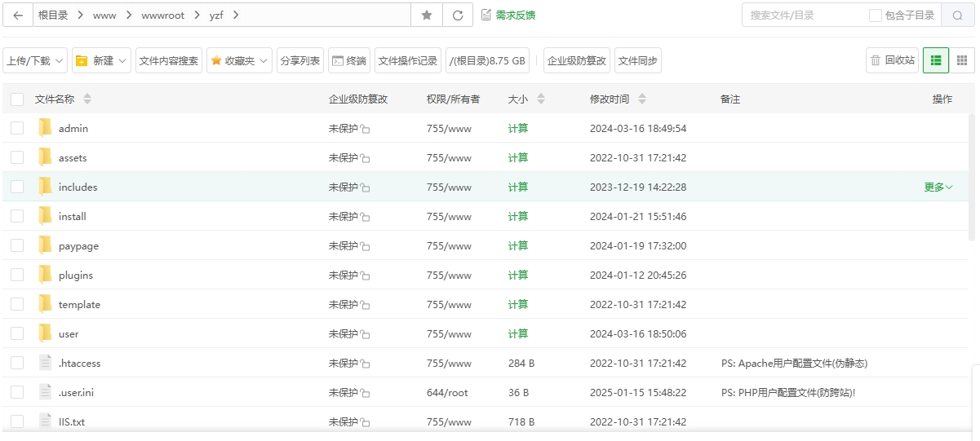Click the .htaccess file icon
The width and height of the screenshot is (980, 441).
click(45, 363)
